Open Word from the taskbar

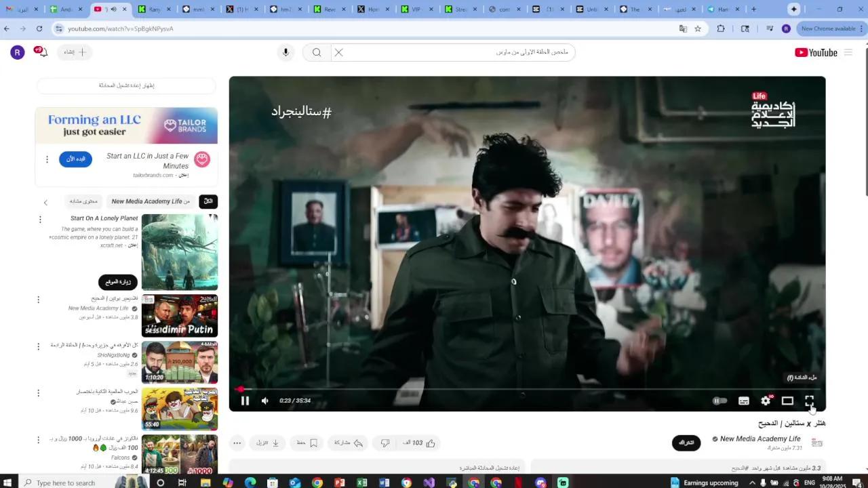coord(384,483)
